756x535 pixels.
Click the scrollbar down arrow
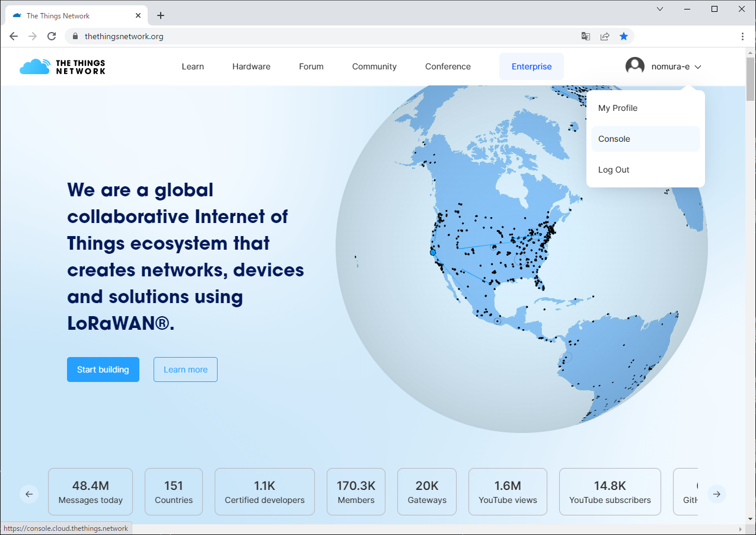(750, 520)
